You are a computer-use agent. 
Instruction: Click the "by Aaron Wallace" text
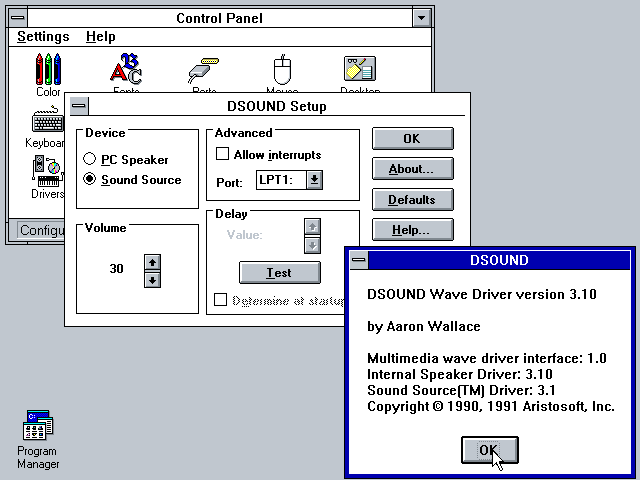[x=424, y=327]
